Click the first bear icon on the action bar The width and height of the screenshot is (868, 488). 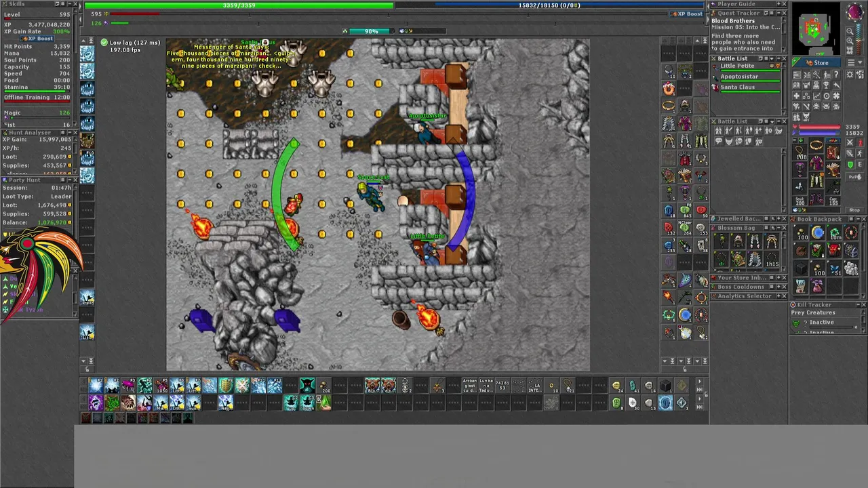point(372,385)
